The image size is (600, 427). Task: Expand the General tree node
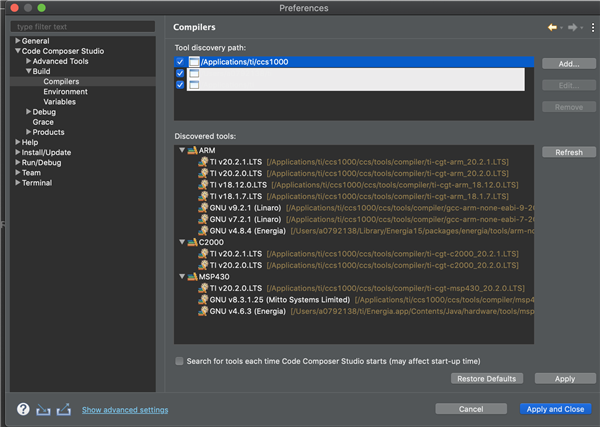18,41
